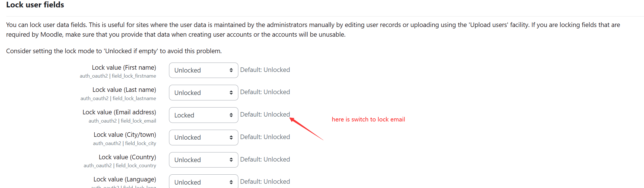Click the "Lock value (Last name)" label
Image resolution: width=644 pixels, height=188 pixels.
coord(124,90)
